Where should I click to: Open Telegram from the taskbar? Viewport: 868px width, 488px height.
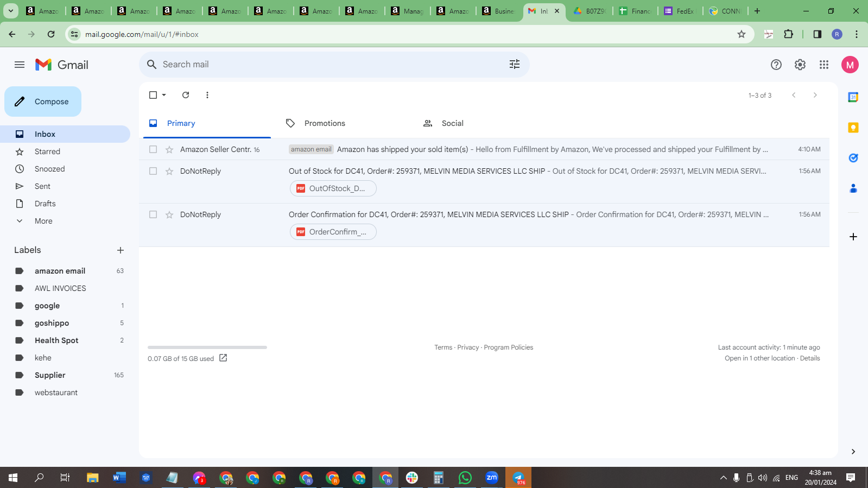point(518,478)
